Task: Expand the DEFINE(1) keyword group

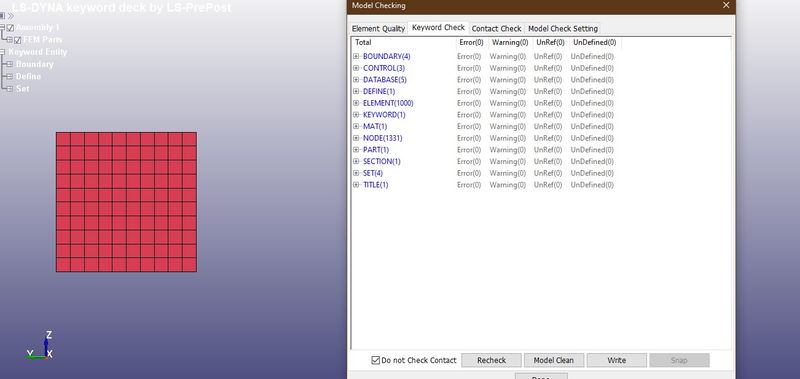Action: click(x=356, y=91)
